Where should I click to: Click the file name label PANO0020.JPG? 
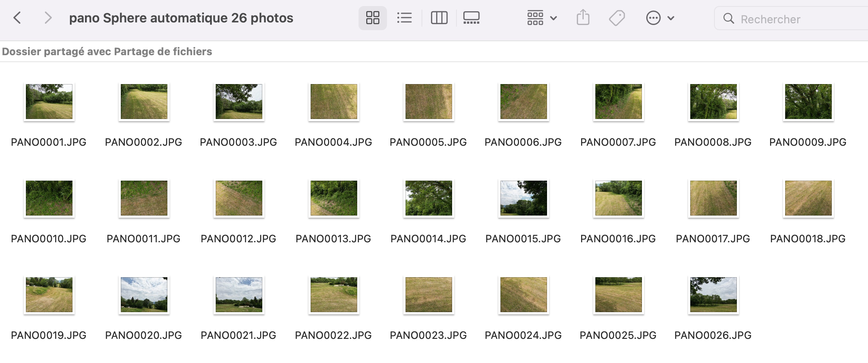144,335
